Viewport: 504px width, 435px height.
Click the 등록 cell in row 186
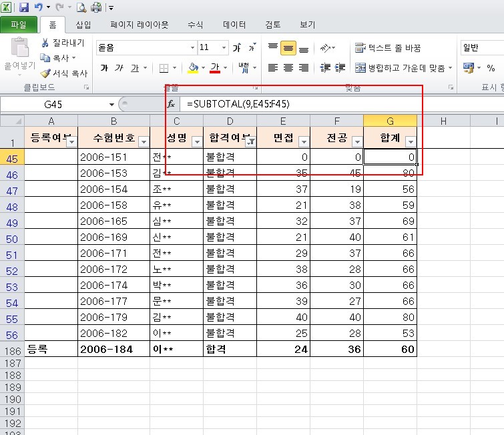(51, 349)
